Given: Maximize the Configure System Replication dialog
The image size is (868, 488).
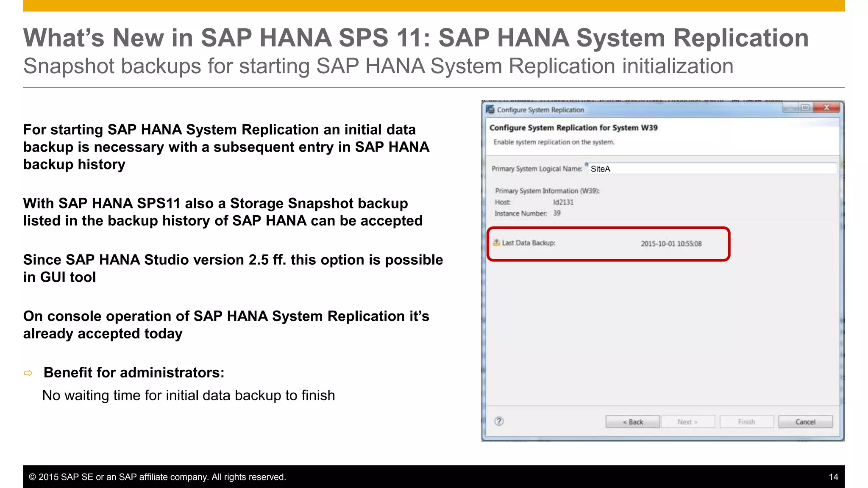Looking at the screenshot, I should [x=805, y=108].
